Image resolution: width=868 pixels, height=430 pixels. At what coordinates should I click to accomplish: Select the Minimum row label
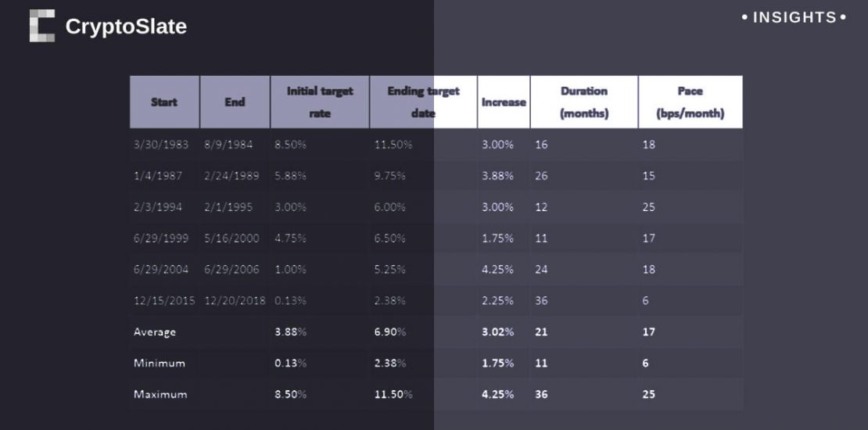pos(160,364)
